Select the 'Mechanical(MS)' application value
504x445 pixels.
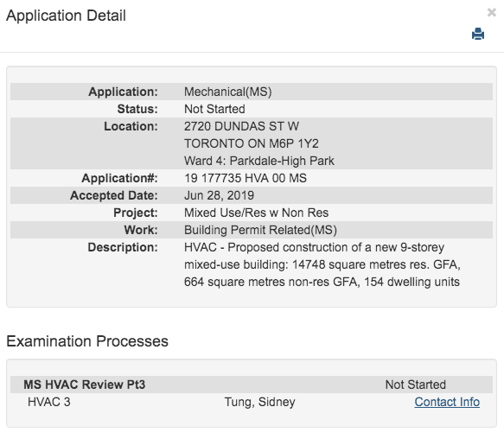pyautogui.click(x=228, y=92)
